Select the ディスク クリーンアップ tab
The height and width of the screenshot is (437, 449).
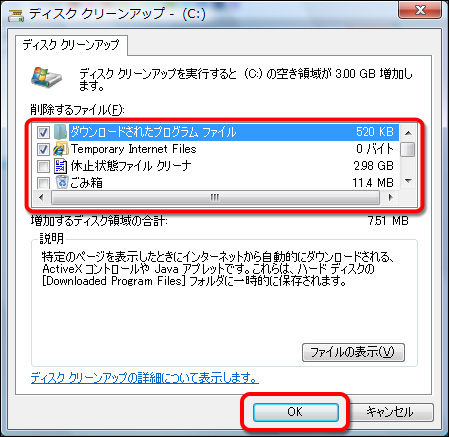point(71,45)
